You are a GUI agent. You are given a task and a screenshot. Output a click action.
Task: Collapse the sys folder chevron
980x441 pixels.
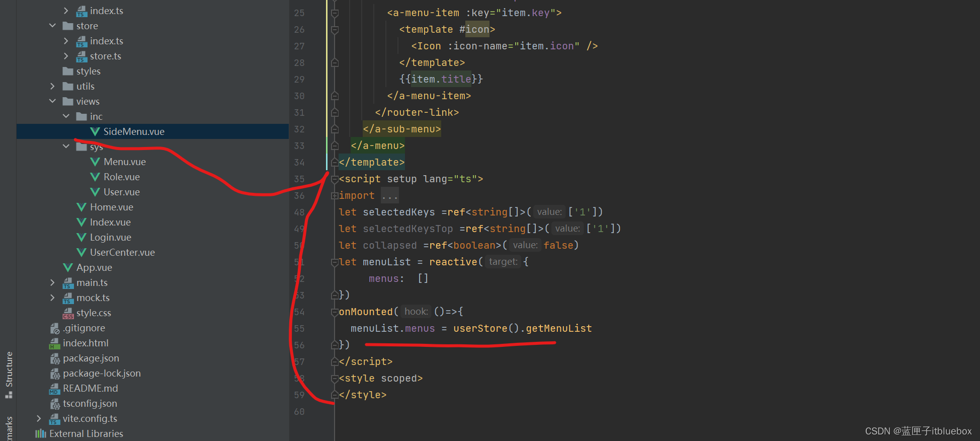(66, 146)
